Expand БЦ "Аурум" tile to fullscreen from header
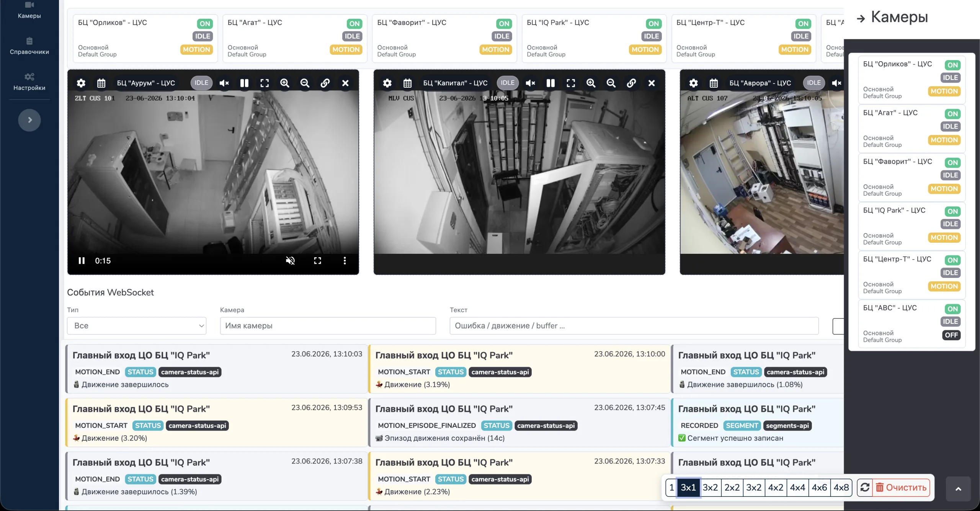Image resolution: width=980 pixels, height=511 pixels. (x=265, y=83)
